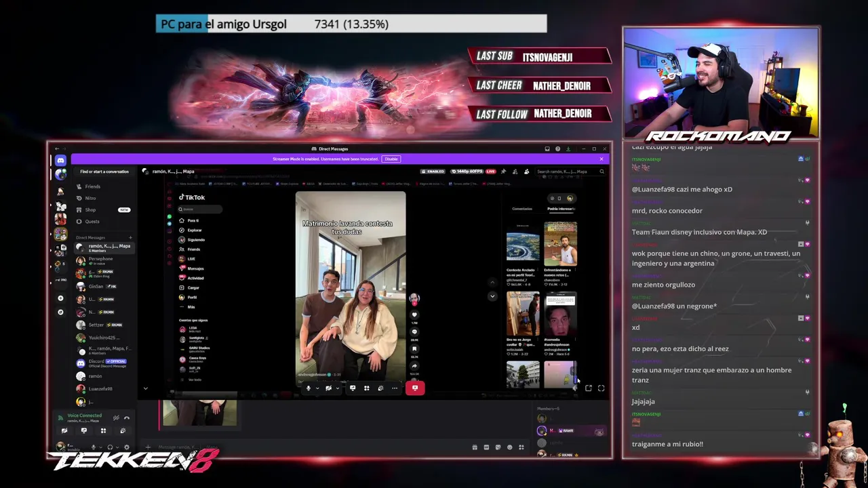The height and width of the screenshot is (488, 868).
Task: Open pinned messages in DM header
Action: (x=505, y=171)
